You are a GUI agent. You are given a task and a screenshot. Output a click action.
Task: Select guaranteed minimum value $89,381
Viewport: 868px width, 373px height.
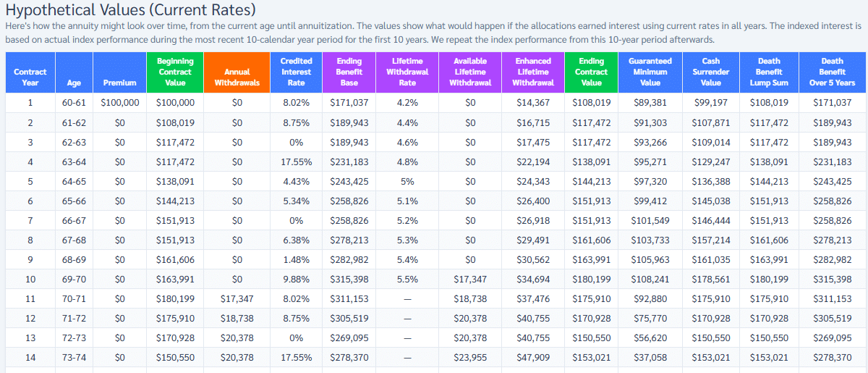pyautogui.click(x=650, y=103)
